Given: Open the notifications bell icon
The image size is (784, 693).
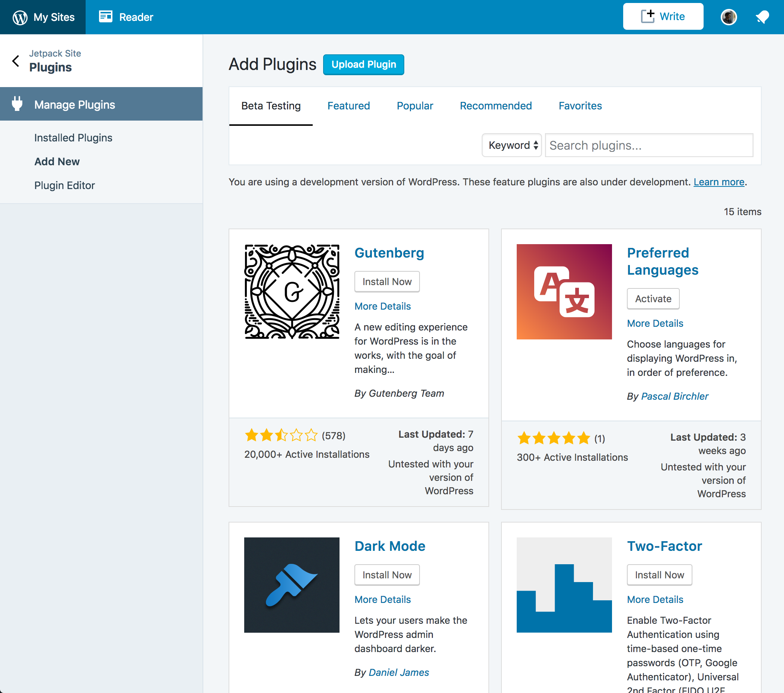Looking at the screenshot, I should point(762,17).
